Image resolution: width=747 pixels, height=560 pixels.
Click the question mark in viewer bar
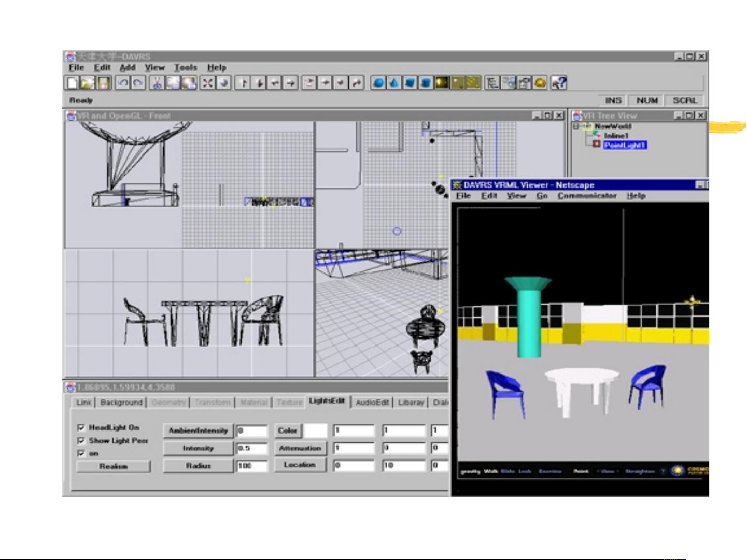click(x=662, y=471)
